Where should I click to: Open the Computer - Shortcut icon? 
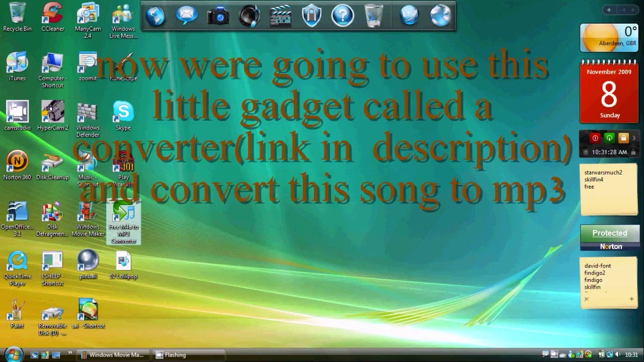pos(52,69)
